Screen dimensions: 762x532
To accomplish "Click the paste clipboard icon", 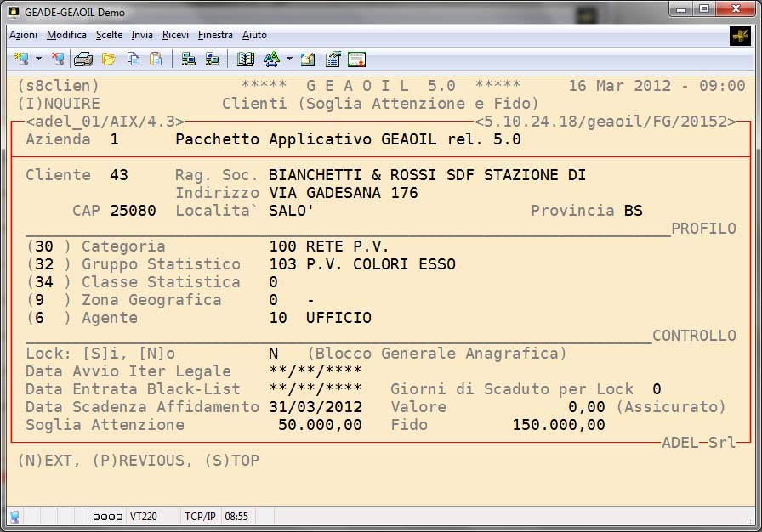I will 156,59.
